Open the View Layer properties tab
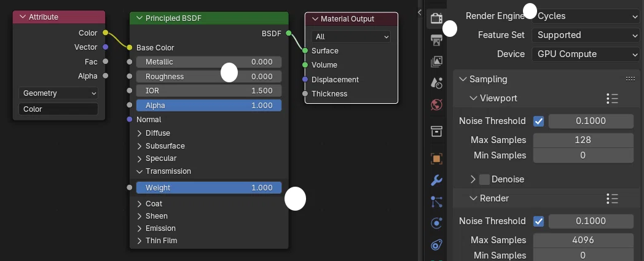 pos(436,61)
